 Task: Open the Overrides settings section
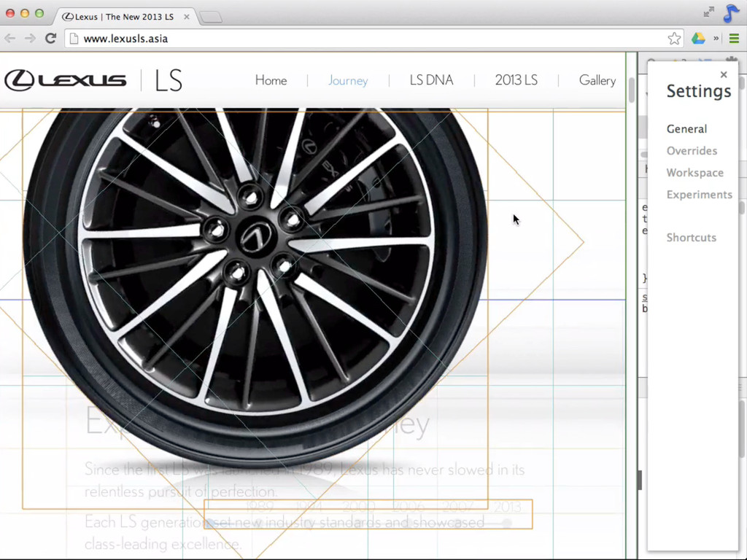click(x=692, y=151)
